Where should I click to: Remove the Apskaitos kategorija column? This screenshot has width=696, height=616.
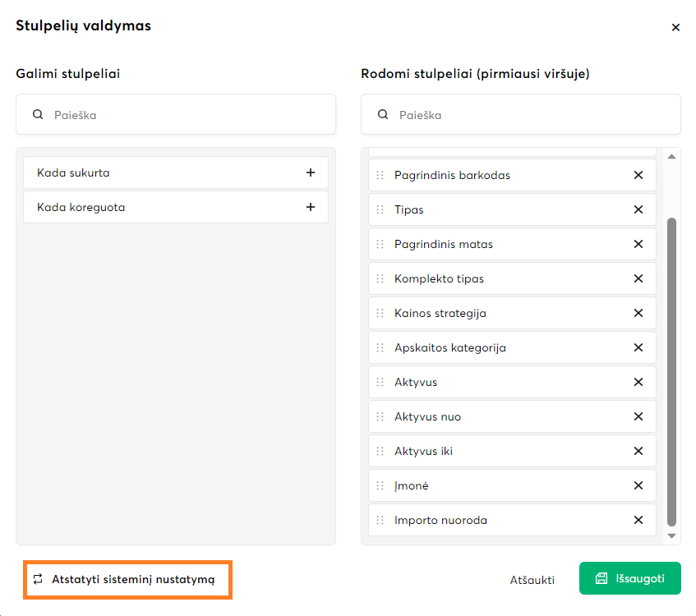point(638,347)
